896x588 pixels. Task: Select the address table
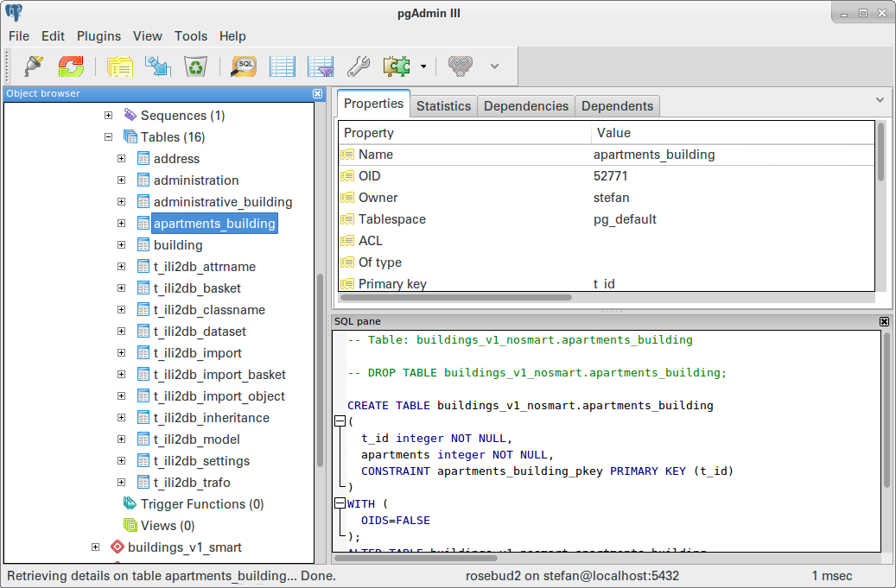point(176,159)
